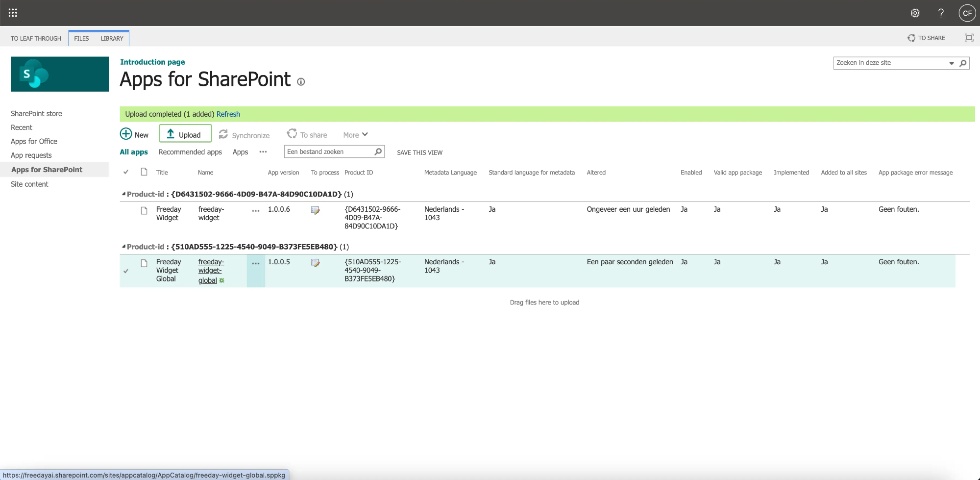Click the Zoeken in deze site field

click(x=890, y=63)
